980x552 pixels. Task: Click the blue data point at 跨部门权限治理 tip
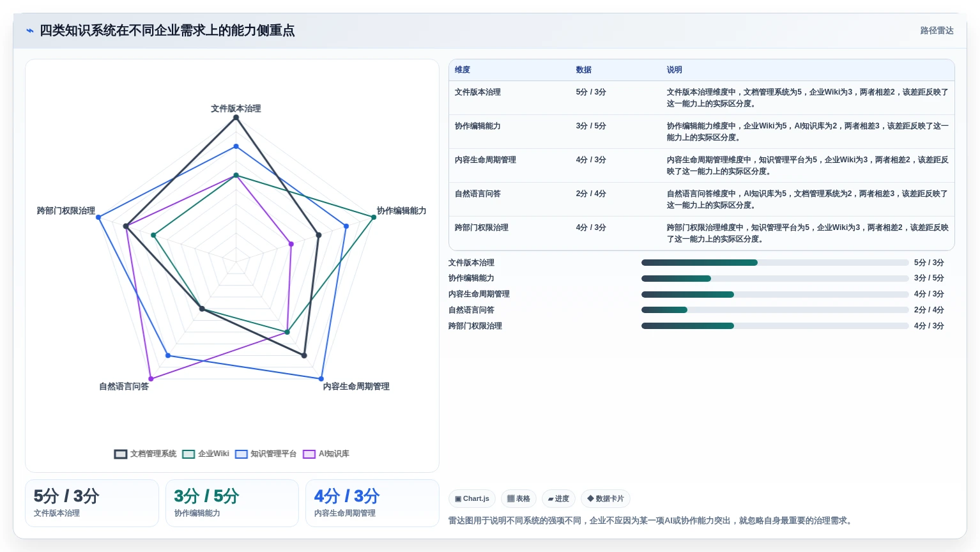coord(98,217)
